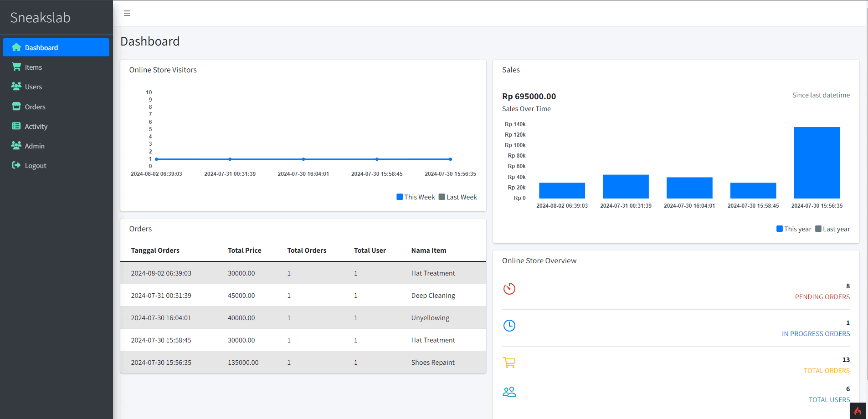Screen dimensions: 868x419
Task: Click the Sneakslab brand link
Action: pyautogui.click(x=40, y=17)
